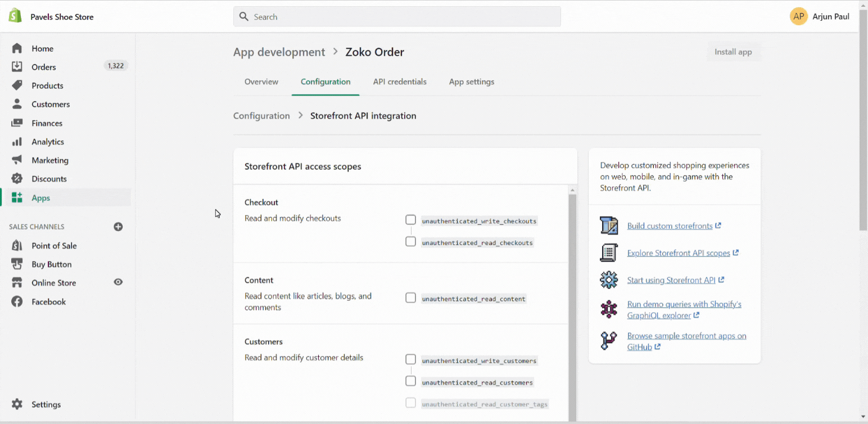Image resolution: width=868 pixels, height=424 pixels.
Task: Click the Explore Storefront API scopes scroll icon
Action: (609, 253)
